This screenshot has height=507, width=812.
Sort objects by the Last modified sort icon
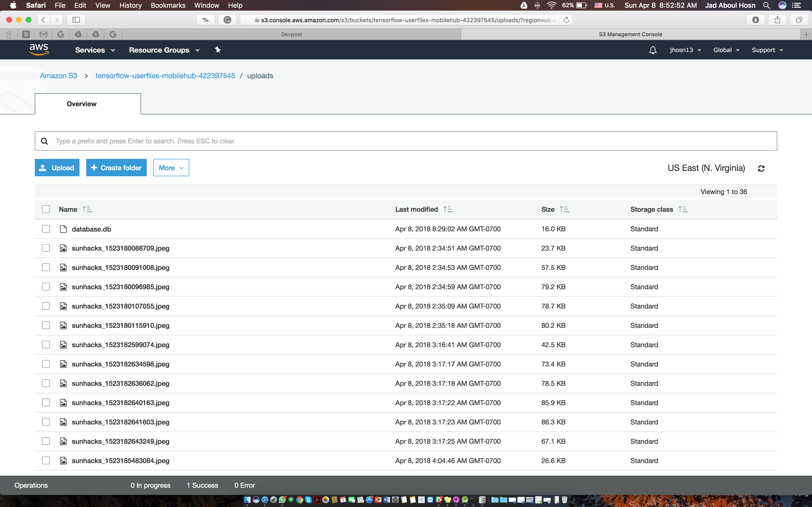point(448,209)
